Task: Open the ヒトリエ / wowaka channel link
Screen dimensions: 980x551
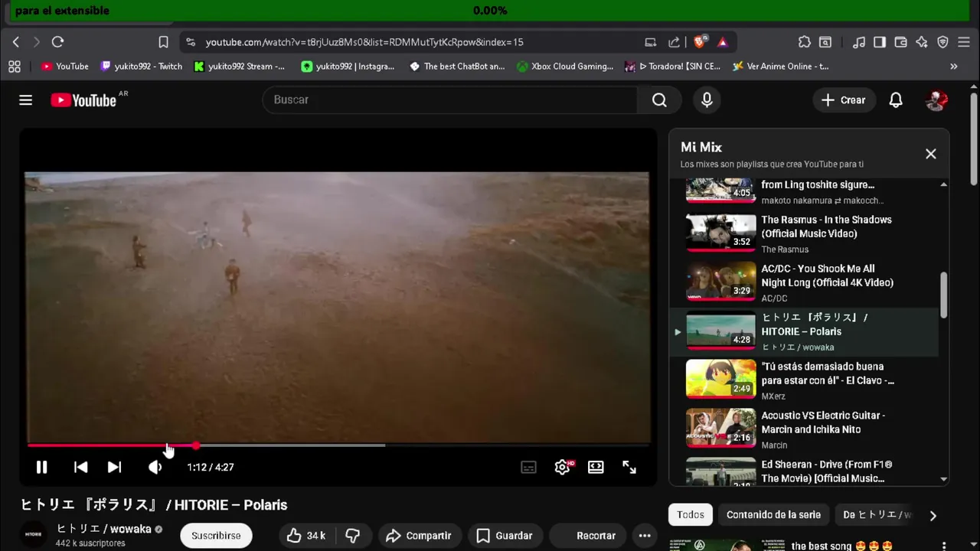Action: tap(104, 529)
